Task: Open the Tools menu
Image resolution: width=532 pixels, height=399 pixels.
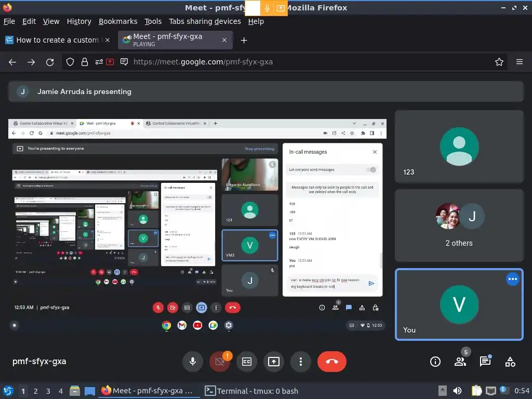Action: click(153, 21)
